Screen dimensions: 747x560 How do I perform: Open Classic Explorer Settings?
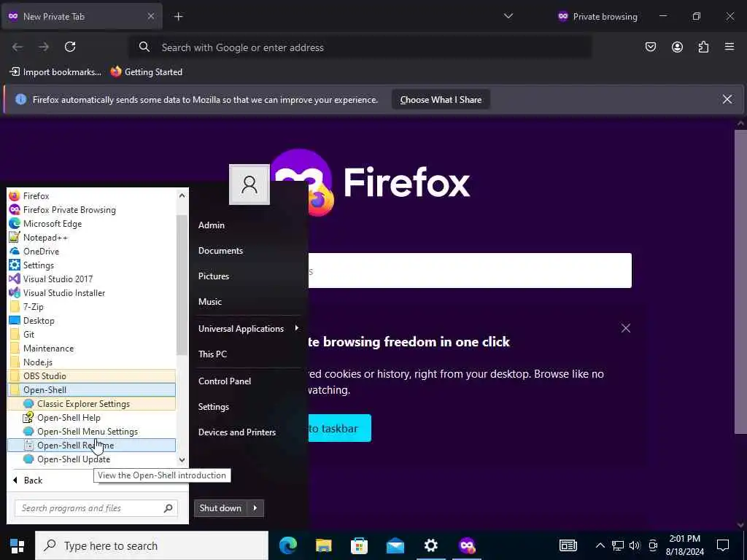[91, 403]
